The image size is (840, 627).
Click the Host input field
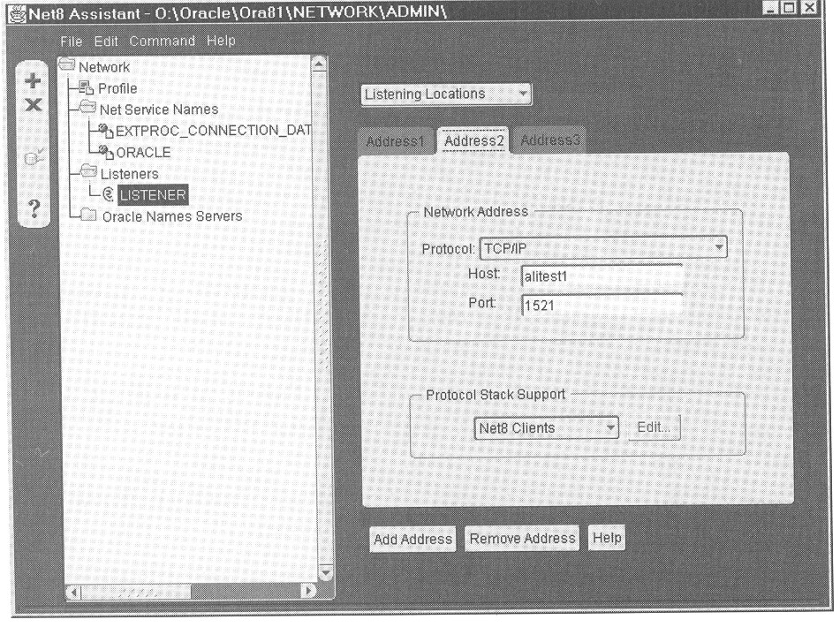(601, 275)
